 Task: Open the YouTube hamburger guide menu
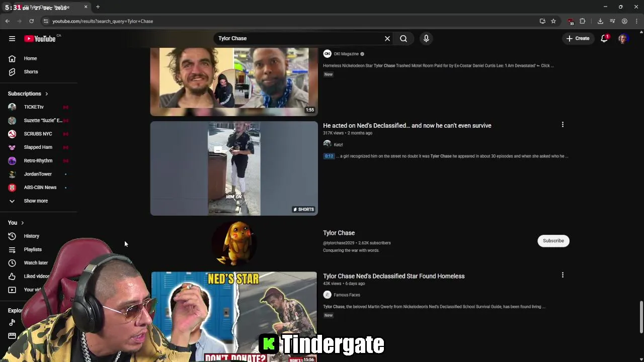click(12, 38)
